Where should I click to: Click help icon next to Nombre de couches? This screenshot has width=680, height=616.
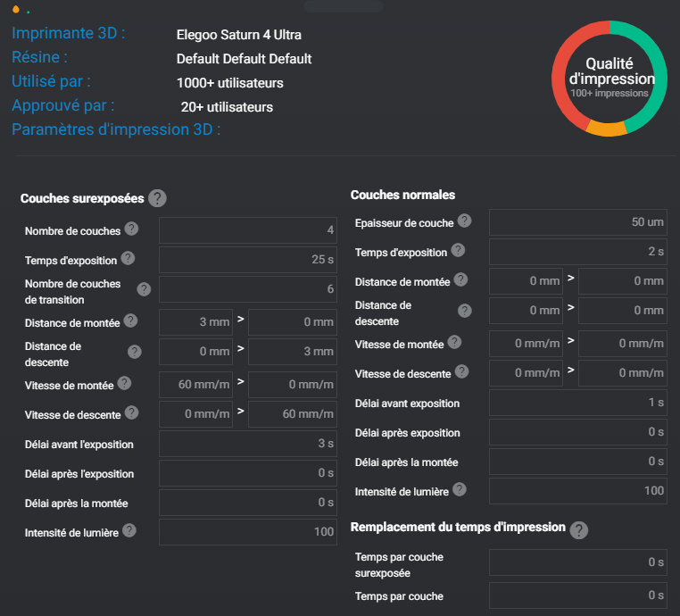pyautogui.click(x=131, y=229)
